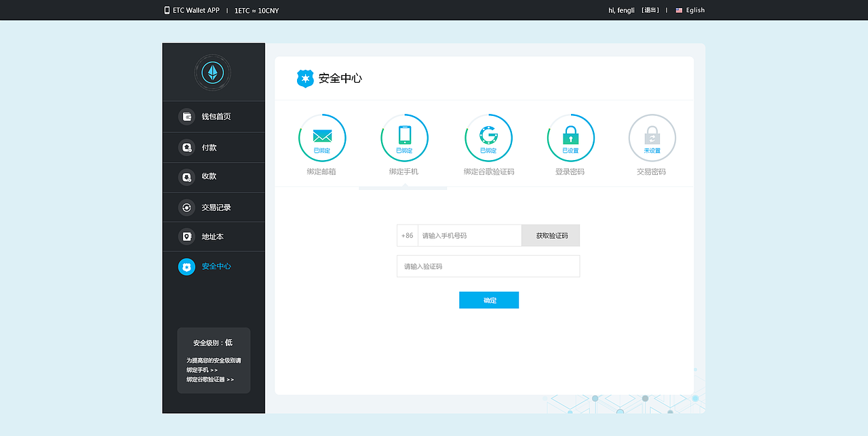Switch to the 登录密码 tab
The width and height of the screenshot is (868, 436).
[570, 172]
